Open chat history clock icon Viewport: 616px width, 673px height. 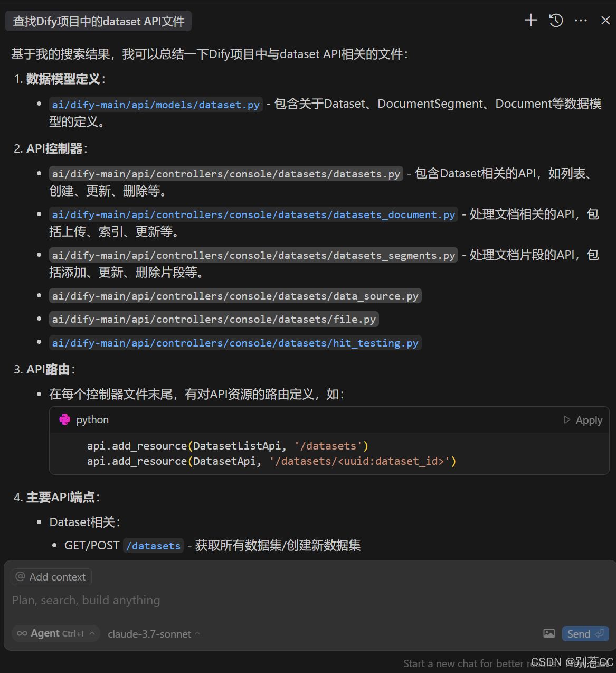click(x=556, y=21)
